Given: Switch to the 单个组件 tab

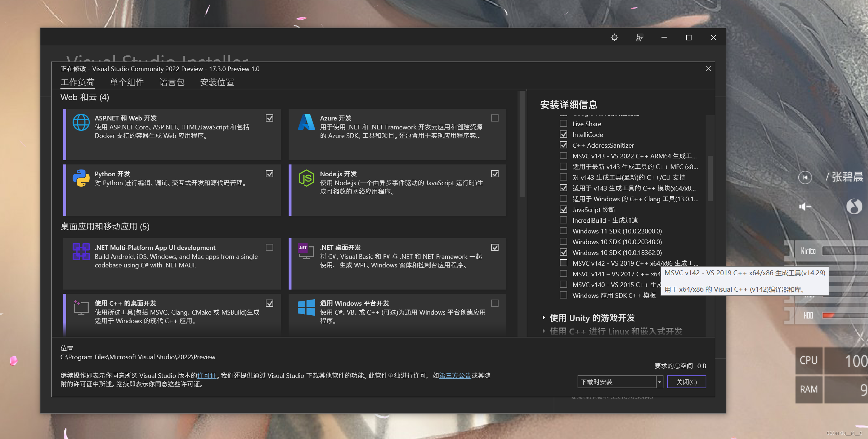Looking at the screenshot, I should point(127,82).
